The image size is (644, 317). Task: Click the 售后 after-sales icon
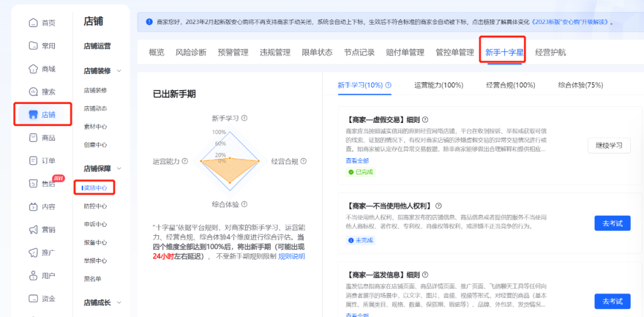pos(33,184)
